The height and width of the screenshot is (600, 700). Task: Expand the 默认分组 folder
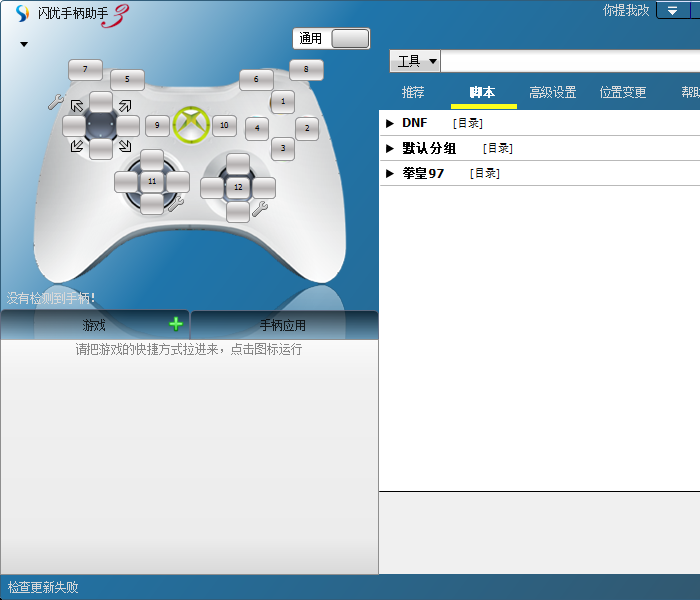(390, 148)
